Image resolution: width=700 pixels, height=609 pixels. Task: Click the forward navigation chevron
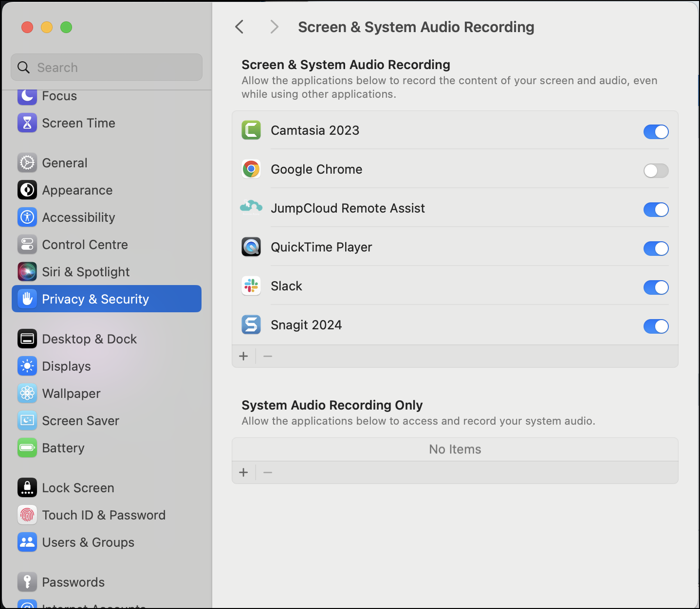[x=274, y=27]
